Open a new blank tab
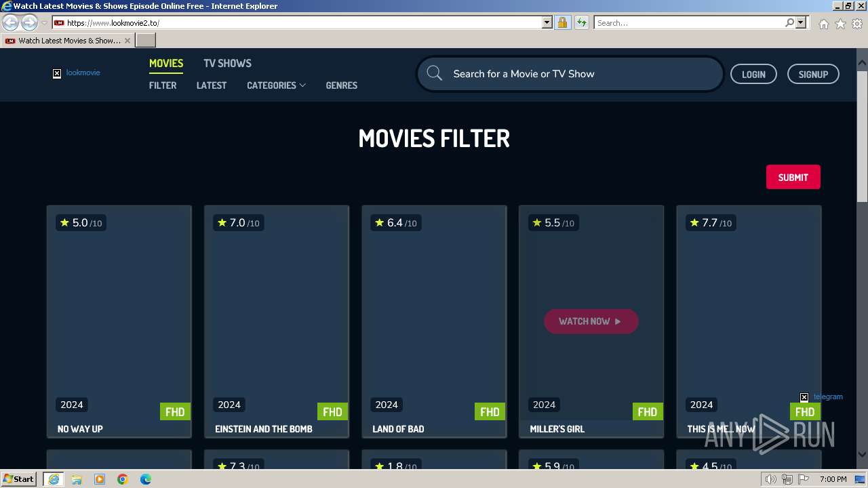868x488 pixels. pyautogui.click(x=146, y=41)
